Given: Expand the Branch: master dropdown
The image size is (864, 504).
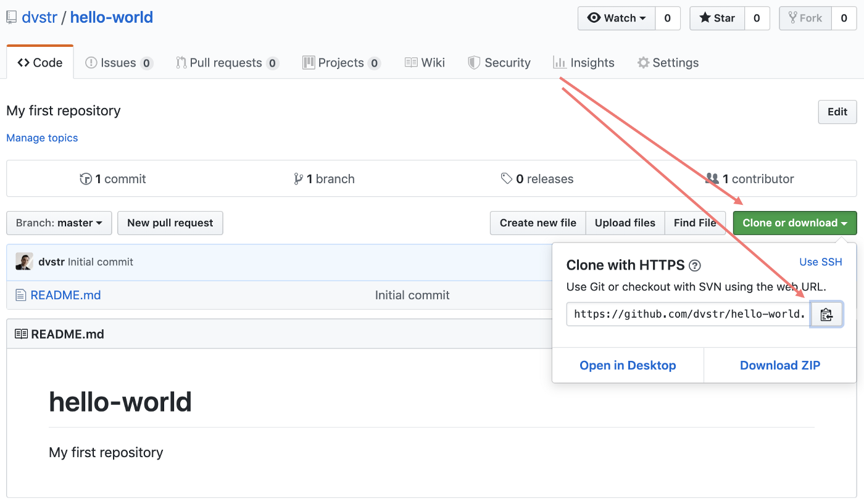Looking at the screenshot, I should point(59,223).
